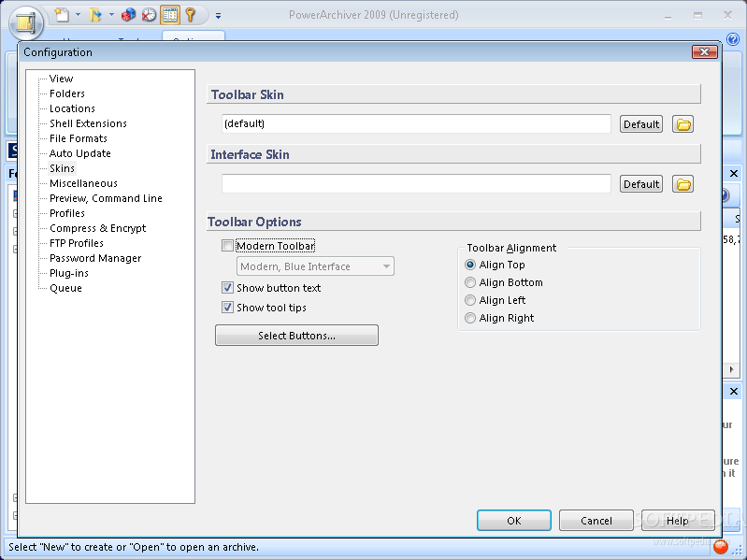Expand the Open archive icon dropdown arrow
Screen dimensions: 747x560
111,15
